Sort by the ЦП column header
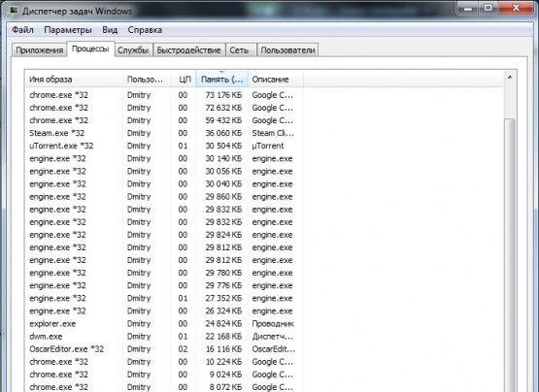539x392 pixels. (x=184, y=80)
